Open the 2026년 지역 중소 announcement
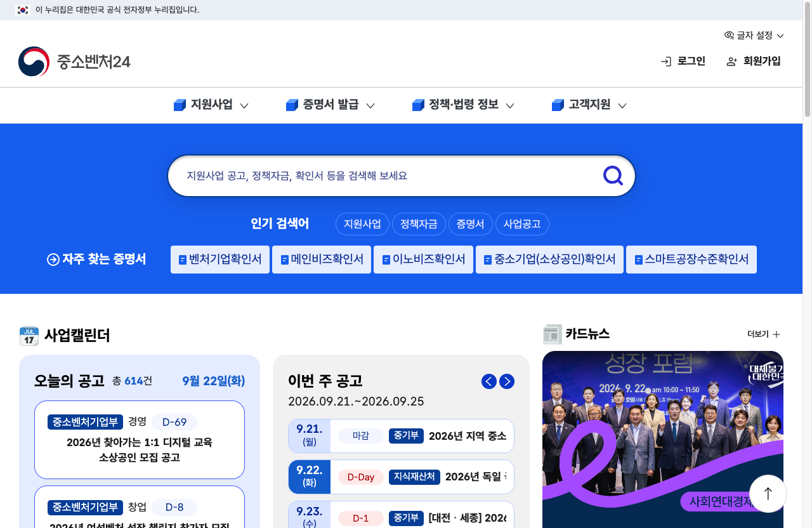This screenshot has height=528, width=812. pyautogui.click(x=468, y=436)
